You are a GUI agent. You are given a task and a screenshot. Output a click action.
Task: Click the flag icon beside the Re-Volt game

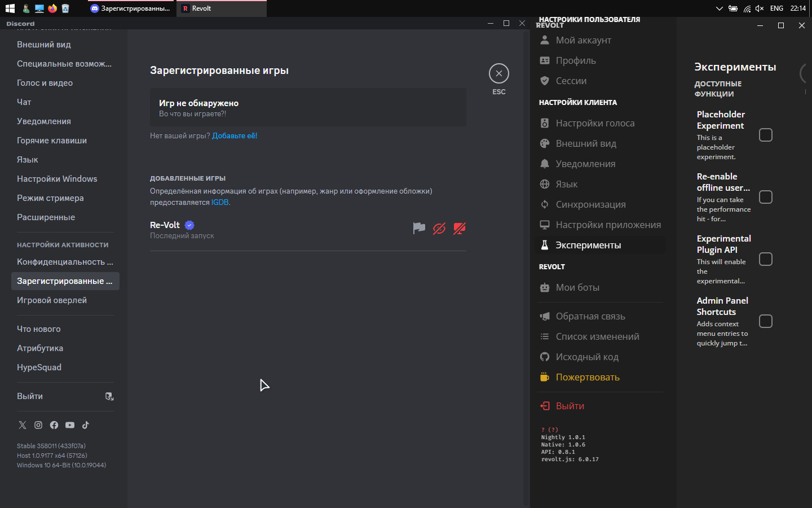419,228
